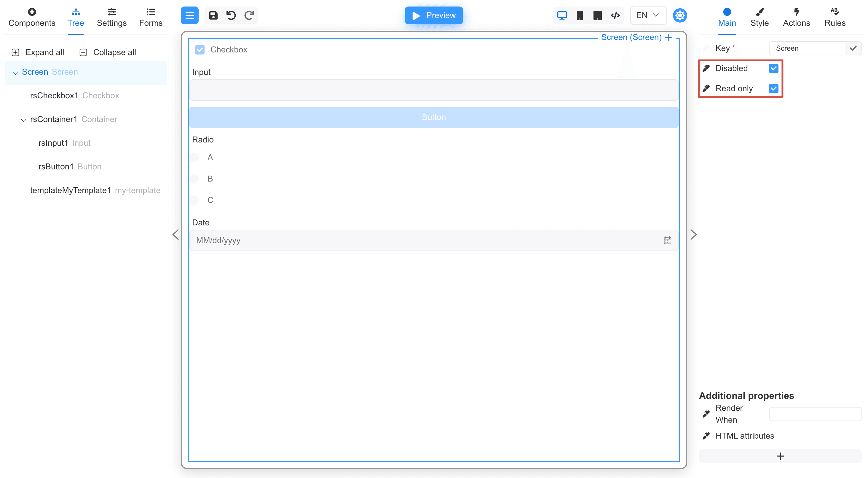Open the EN language dropdown
This screenshot has height=478, width=868.
click(x=648, y=15)
